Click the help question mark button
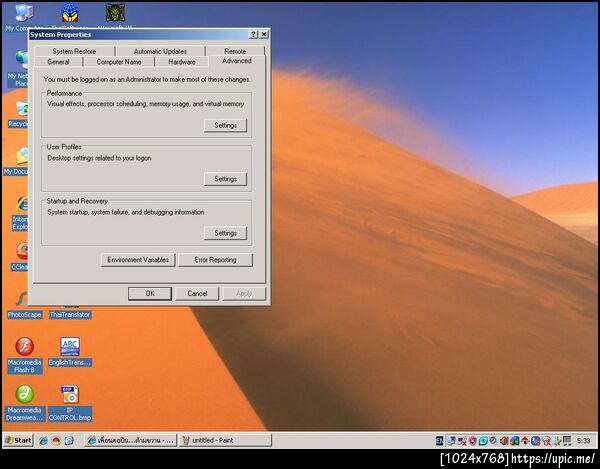600x469 pixels. click(x=253, y=34)
